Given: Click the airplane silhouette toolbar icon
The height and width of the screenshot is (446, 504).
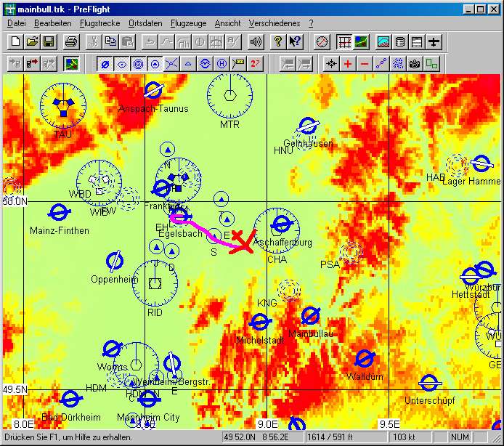Looking at the screenshot, I should coord(434,41).
